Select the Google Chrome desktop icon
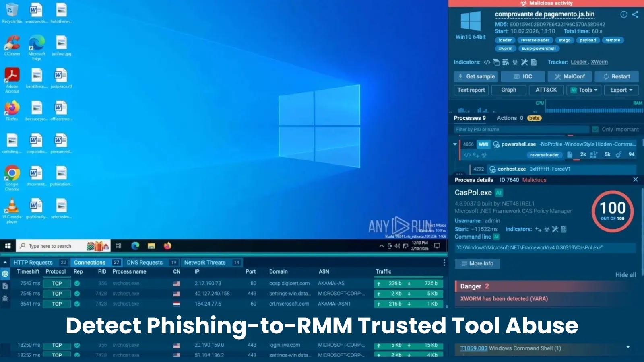 tap(12, 178)
